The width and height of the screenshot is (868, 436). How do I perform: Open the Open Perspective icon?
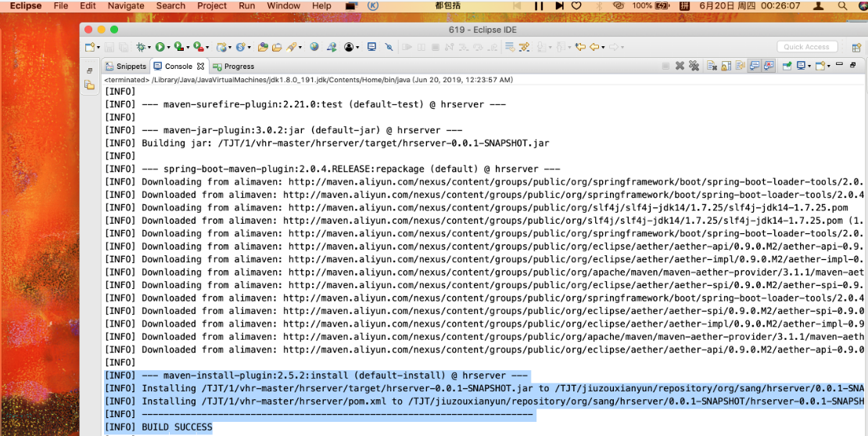click(x=857, y=48)
